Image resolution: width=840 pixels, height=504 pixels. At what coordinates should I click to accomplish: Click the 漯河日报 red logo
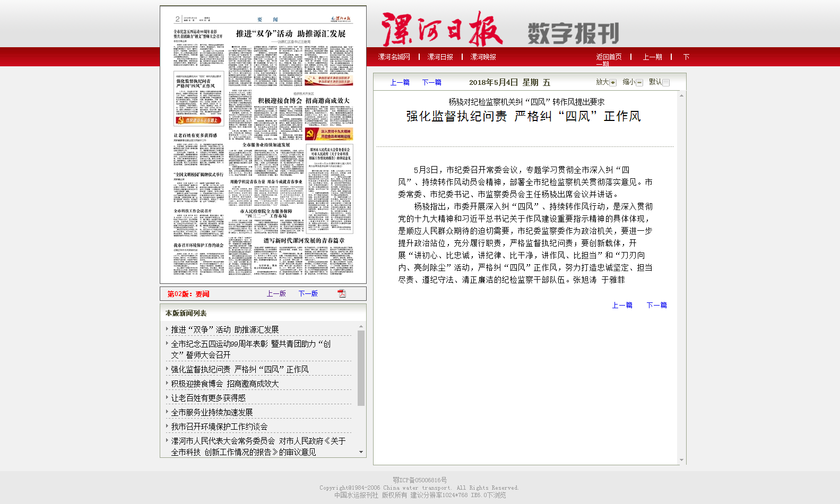[441, 29]
